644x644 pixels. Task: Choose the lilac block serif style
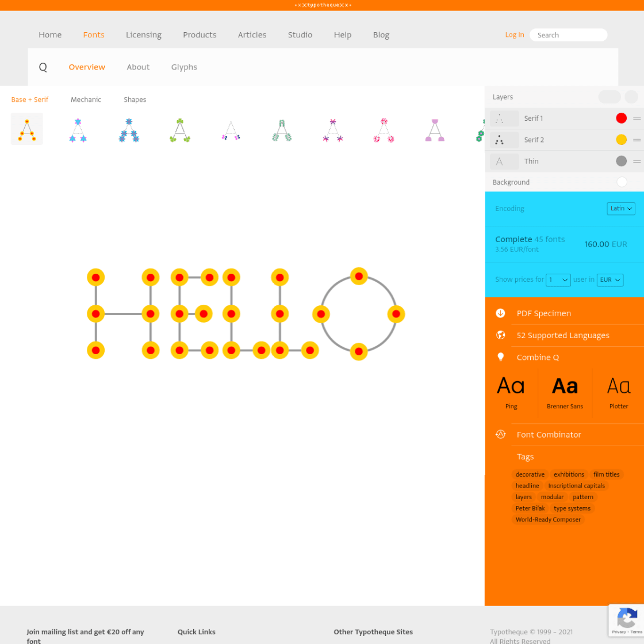[435, 130]
